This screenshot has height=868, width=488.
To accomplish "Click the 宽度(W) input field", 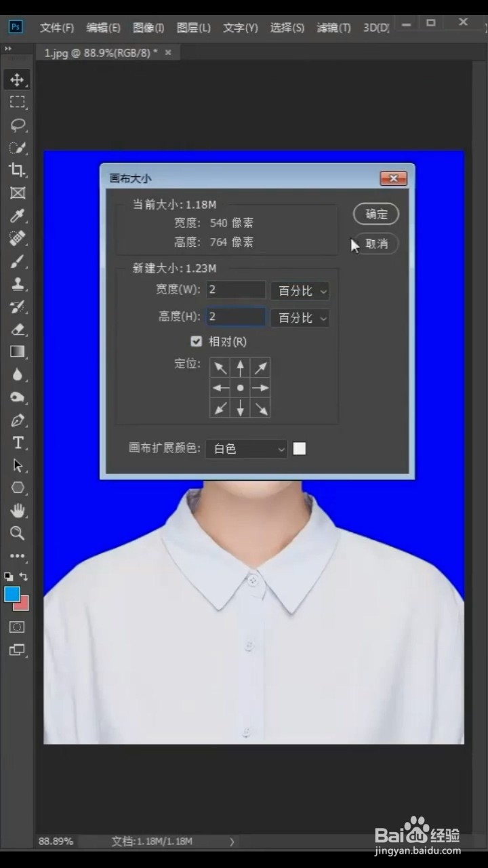I will (236, 290).
